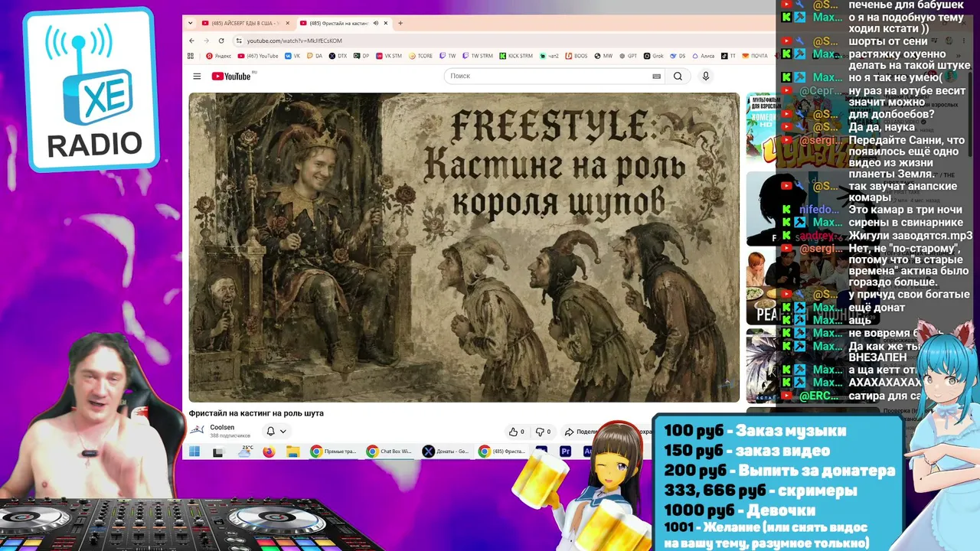
Task: Open the weather widget showing 25°C
Action: point(245,452)
